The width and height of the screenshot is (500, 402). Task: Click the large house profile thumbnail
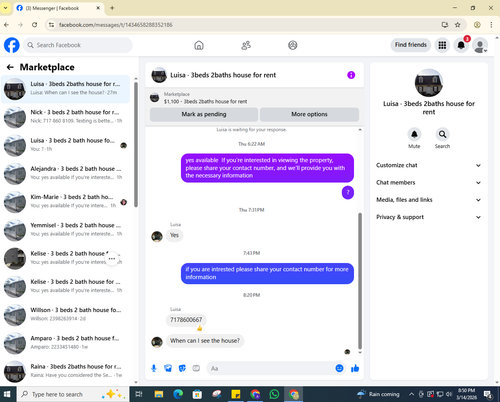pos(429,83)
